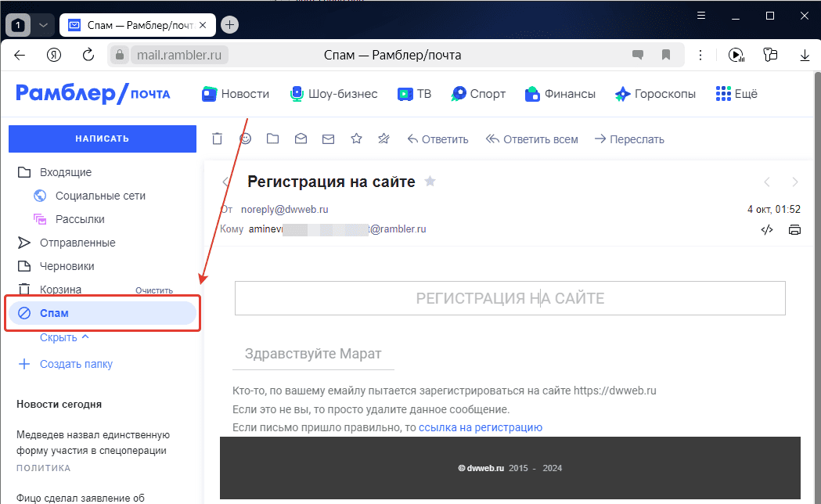Open the browser downloads icon
Image resolution: width=821 pixels, height=504 pixels.
(805, 55)
